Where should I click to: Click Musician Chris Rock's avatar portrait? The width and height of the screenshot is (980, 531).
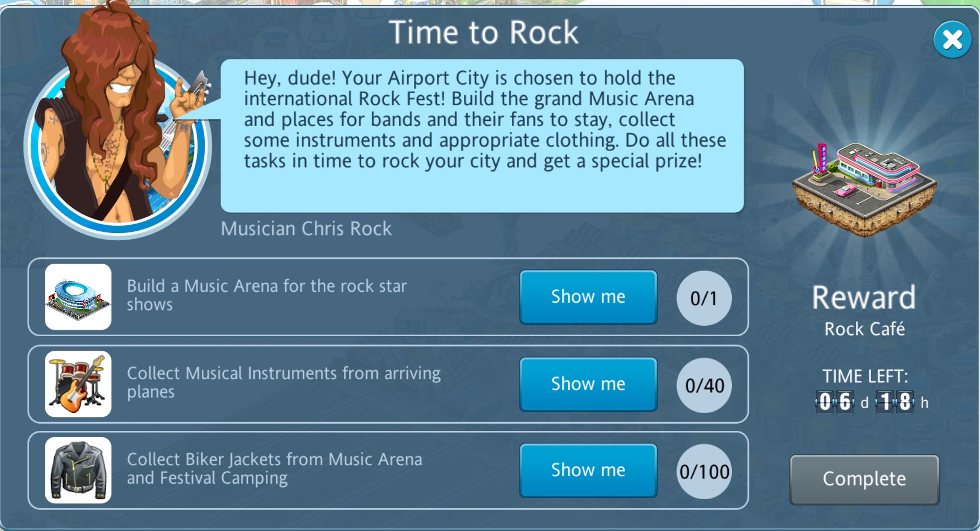[117, 135]
